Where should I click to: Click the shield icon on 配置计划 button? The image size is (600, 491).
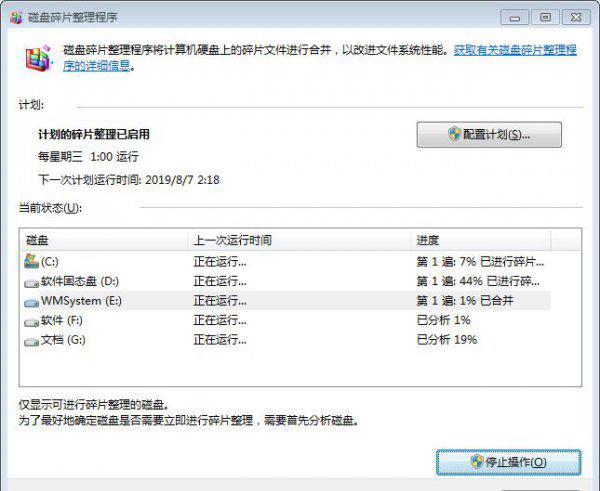(x=454, y=134)
